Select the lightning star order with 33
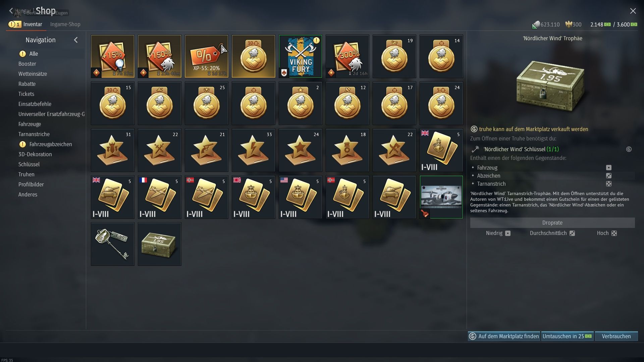The image size is (644, 362). pos(253,150)
